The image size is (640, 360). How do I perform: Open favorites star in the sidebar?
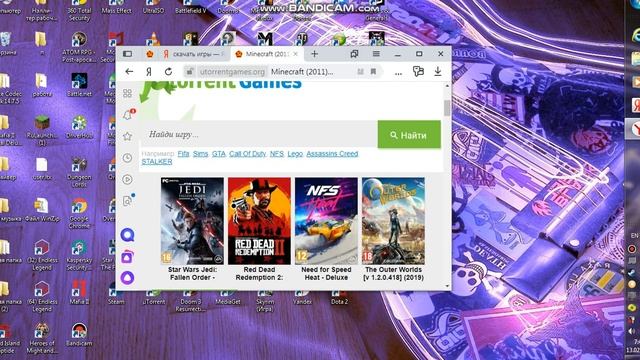[127, 136]
